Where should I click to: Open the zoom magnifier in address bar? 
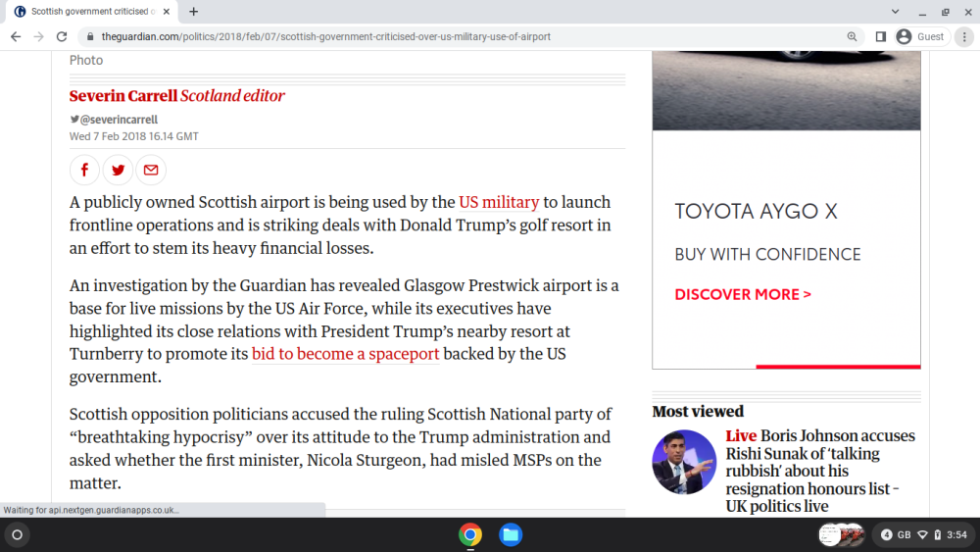[852, 37]
